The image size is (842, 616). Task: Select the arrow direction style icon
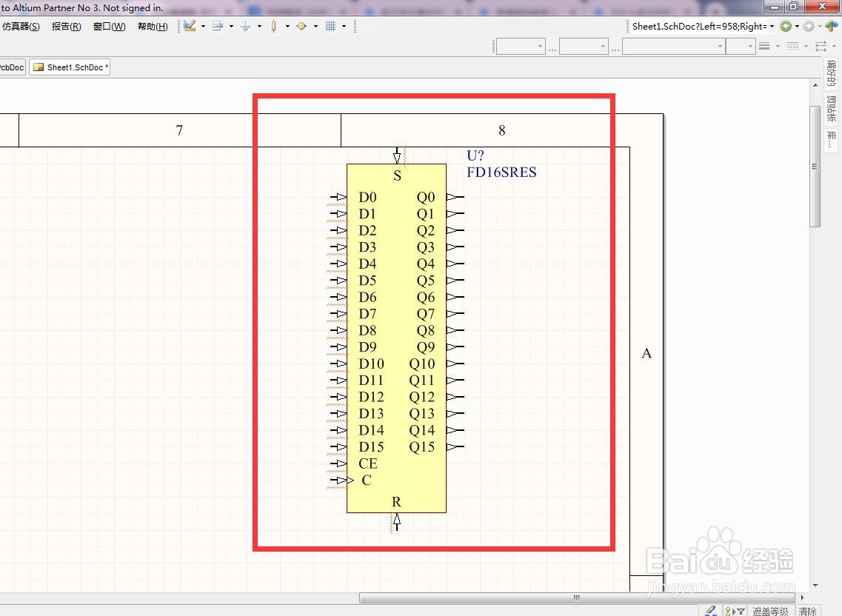[x=821, y=46]
